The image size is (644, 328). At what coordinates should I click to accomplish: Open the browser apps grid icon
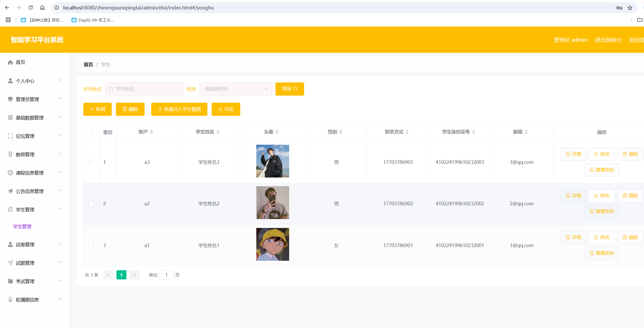tap(8, 20)
